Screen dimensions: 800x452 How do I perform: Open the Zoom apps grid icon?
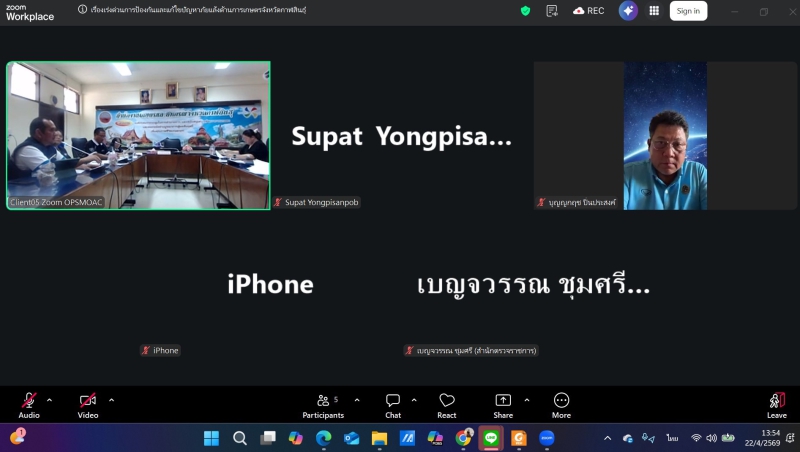point(654,11)
